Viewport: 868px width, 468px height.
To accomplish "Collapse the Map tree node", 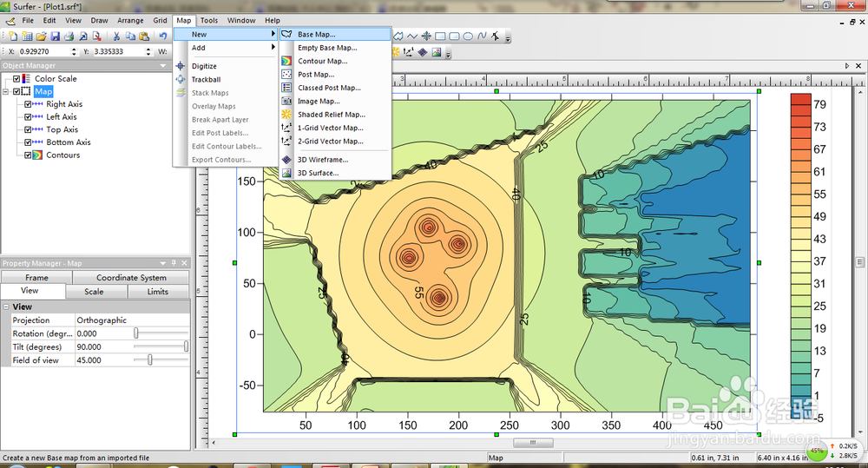I will (6, 91).
